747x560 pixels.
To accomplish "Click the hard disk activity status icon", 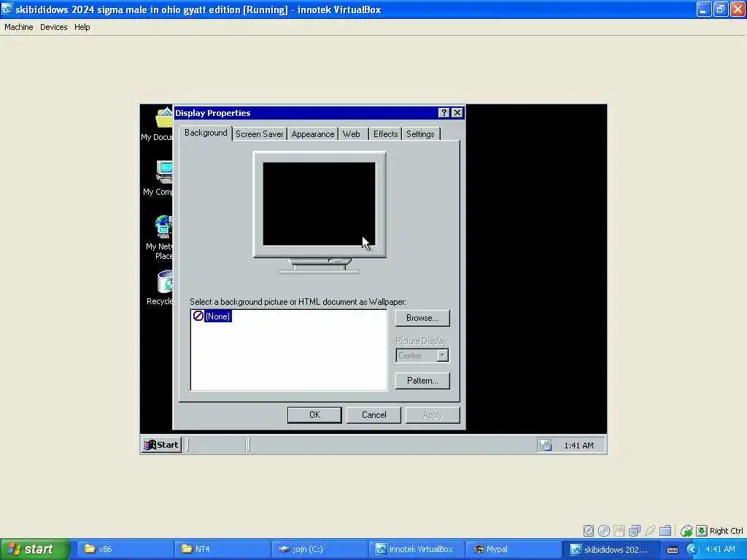I will [x=589, y=531].
